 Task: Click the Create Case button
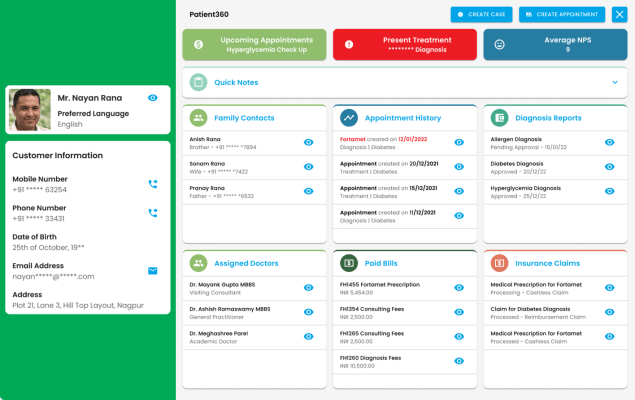pos(481,14)
